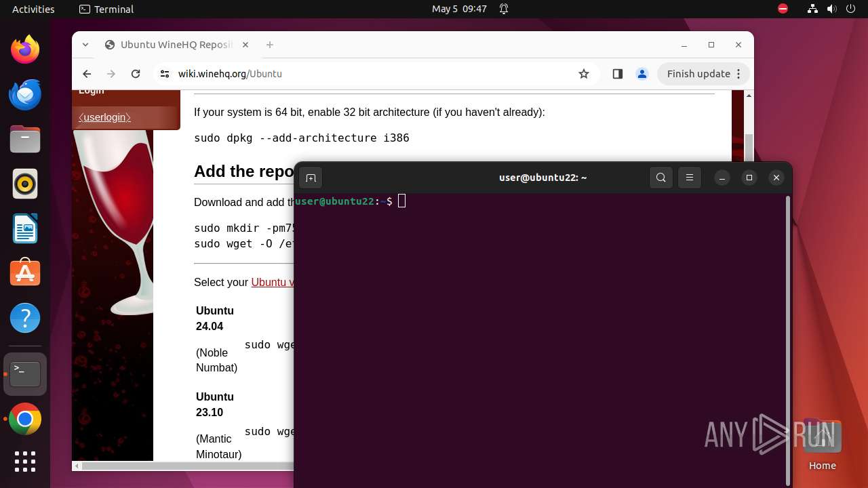Image resolution: width=868 pixels, height=488 pixels.
Task: Click Chrome horizontal scrollbar left arrow
Action: 77,466
